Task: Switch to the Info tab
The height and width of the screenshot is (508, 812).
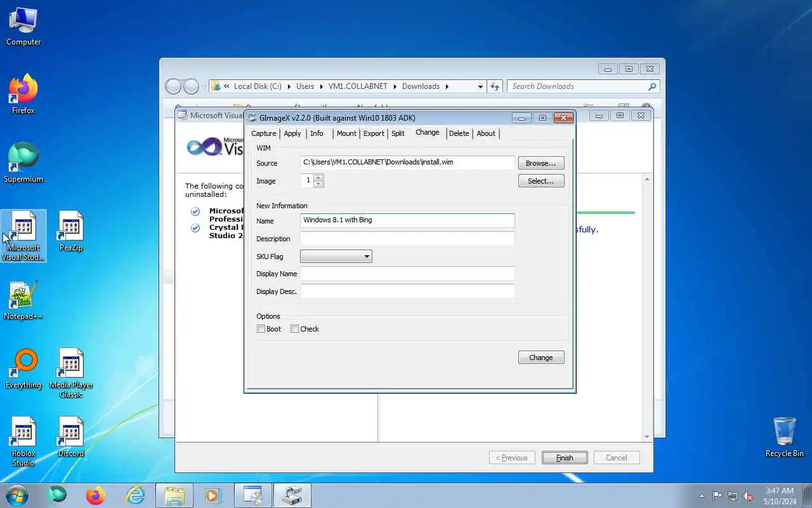Action: (x=317, y=133)
